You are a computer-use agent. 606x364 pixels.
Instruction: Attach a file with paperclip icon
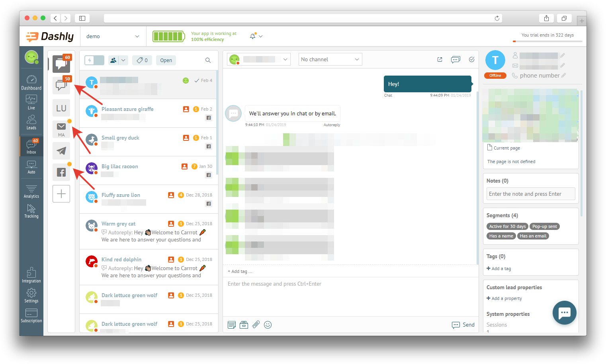click(256, 325)
